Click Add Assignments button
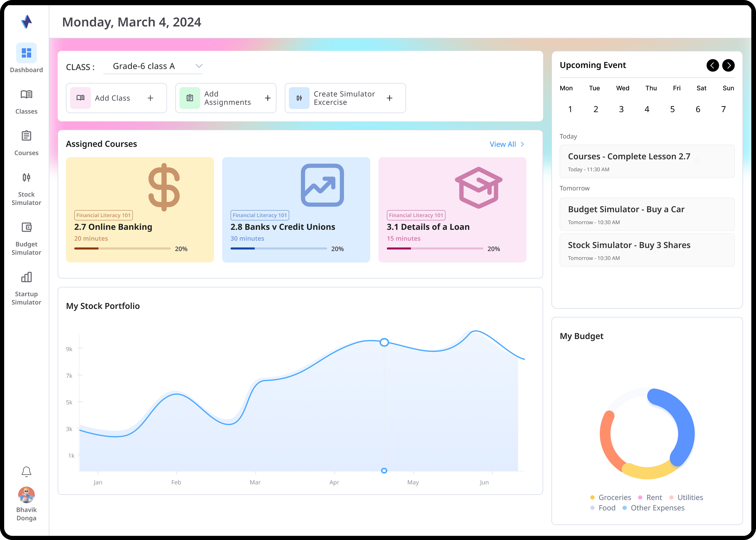Viewport: 756px width, 540px height. click(x=226, y=98)
